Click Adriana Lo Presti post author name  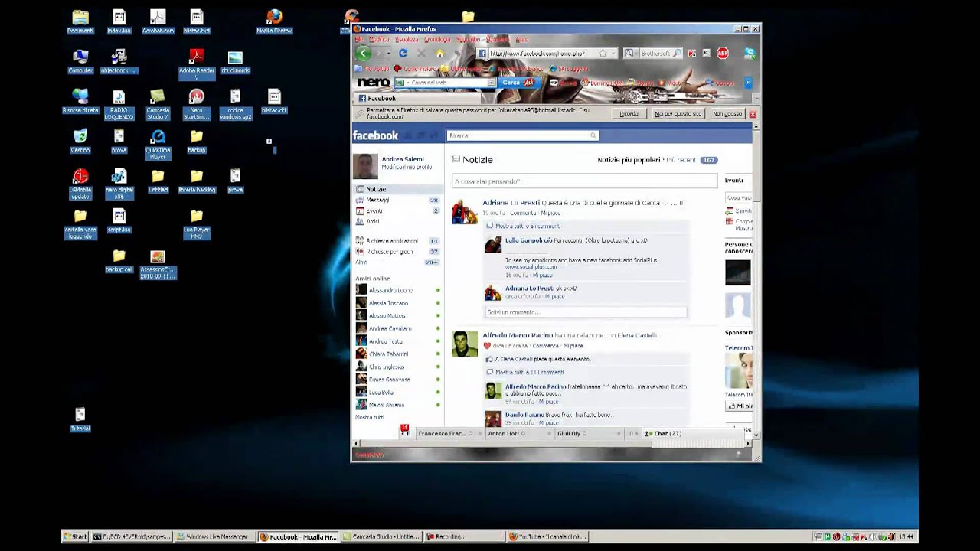511,203
